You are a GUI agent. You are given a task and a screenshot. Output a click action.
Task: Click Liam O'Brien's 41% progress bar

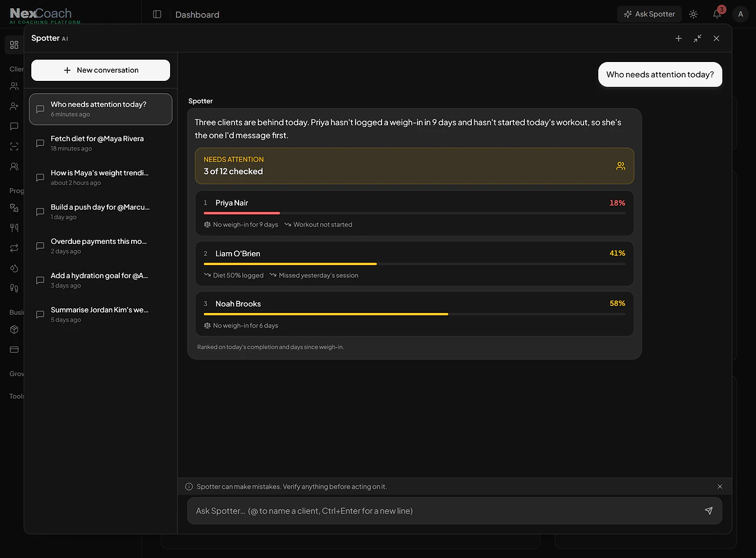click(x=415, y=264)
